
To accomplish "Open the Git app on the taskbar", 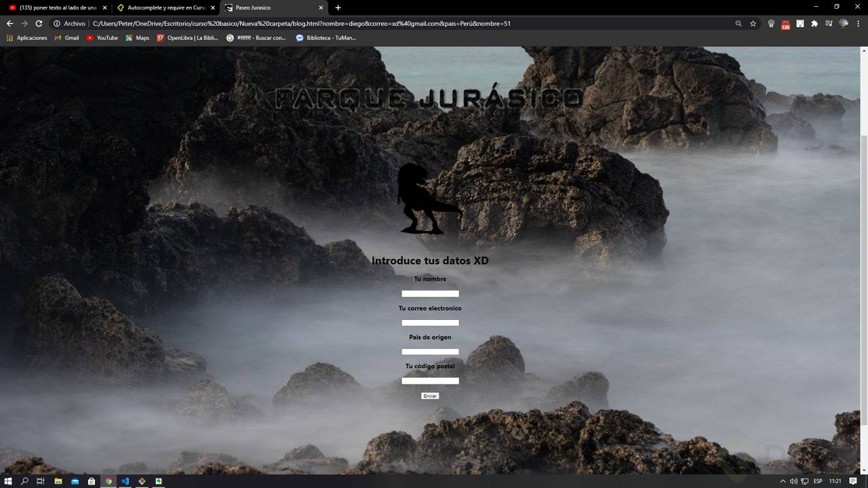I will pyautogui.click(x=142, y=481).
